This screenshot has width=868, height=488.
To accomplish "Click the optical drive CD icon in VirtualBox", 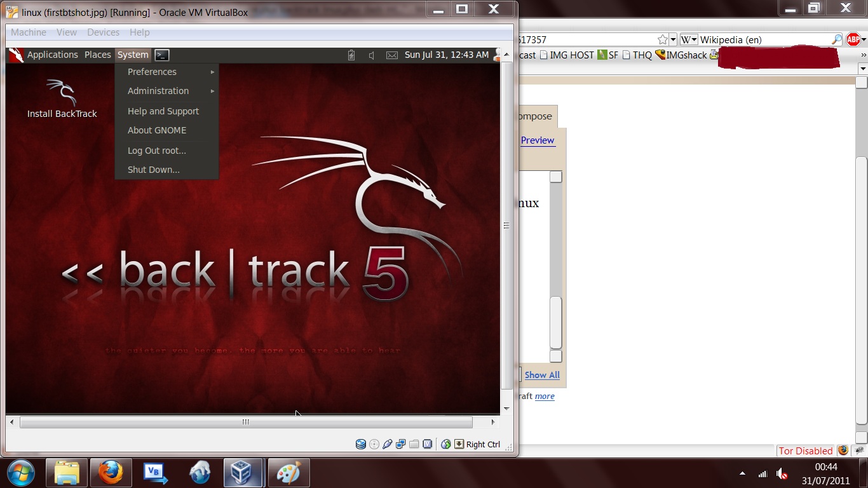I will [374, 444].
